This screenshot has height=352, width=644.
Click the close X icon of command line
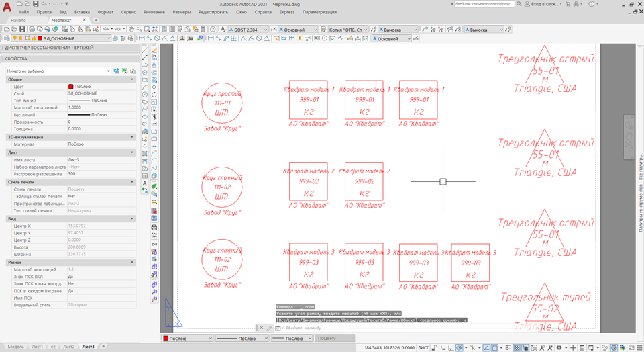261,328
